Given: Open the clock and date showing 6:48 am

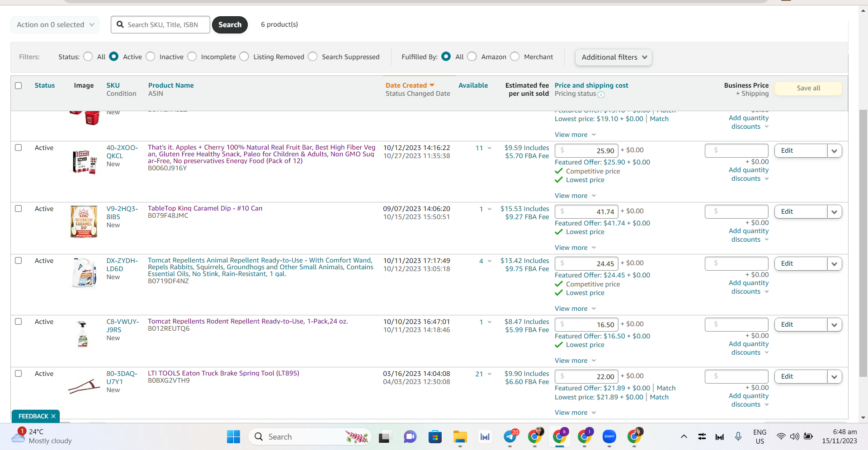Looking at the screenshot, I should [840, 436].
